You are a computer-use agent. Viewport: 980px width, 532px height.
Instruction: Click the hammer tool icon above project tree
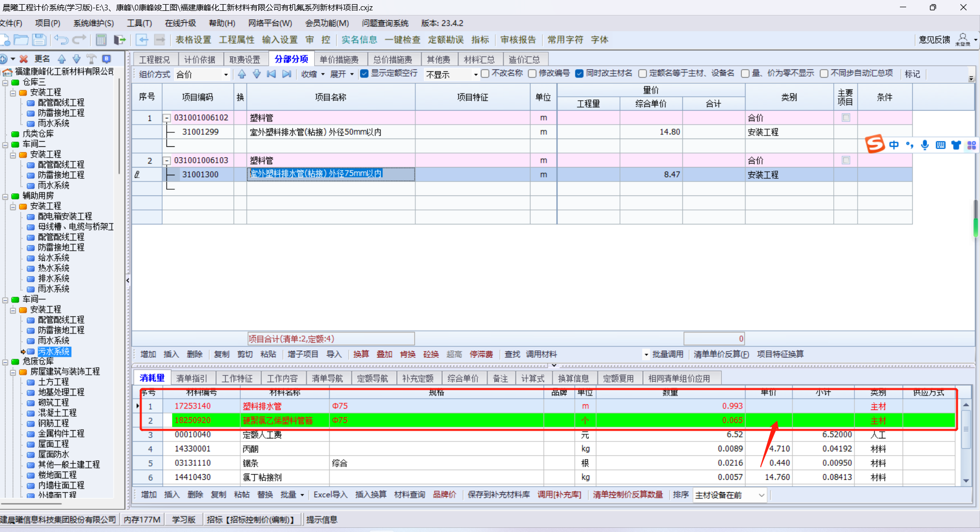pyautogui.click(x=91, y=59)
